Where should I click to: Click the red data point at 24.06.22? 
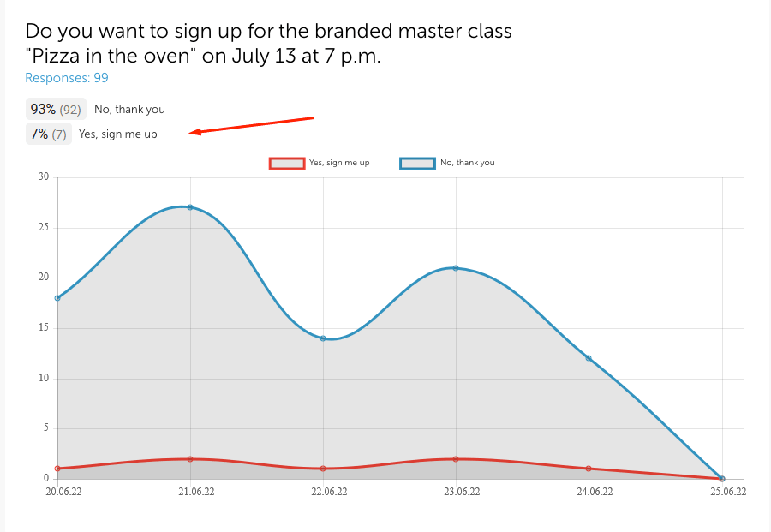point(589,469)
